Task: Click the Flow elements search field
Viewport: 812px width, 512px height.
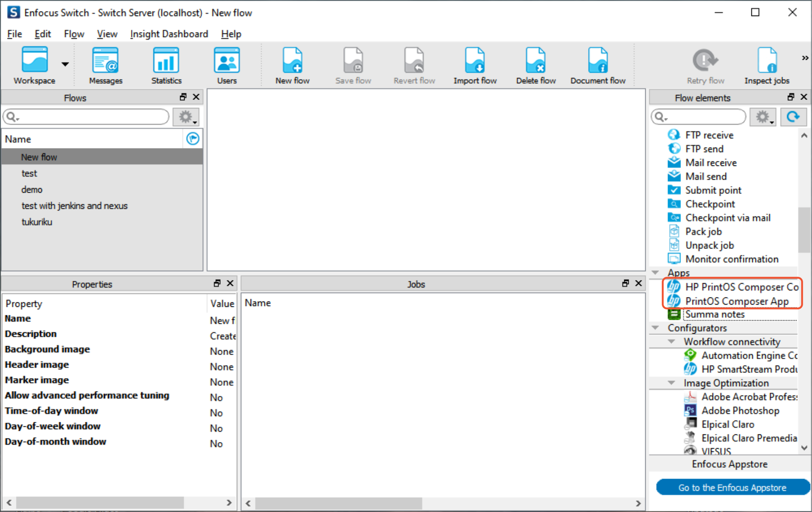Action: (698, 117)
